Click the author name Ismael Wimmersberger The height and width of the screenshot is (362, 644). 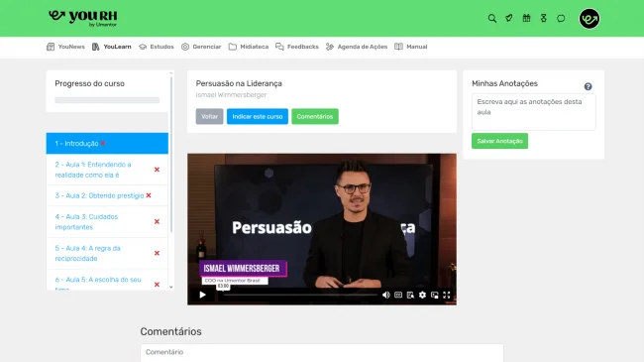(231, 95)
